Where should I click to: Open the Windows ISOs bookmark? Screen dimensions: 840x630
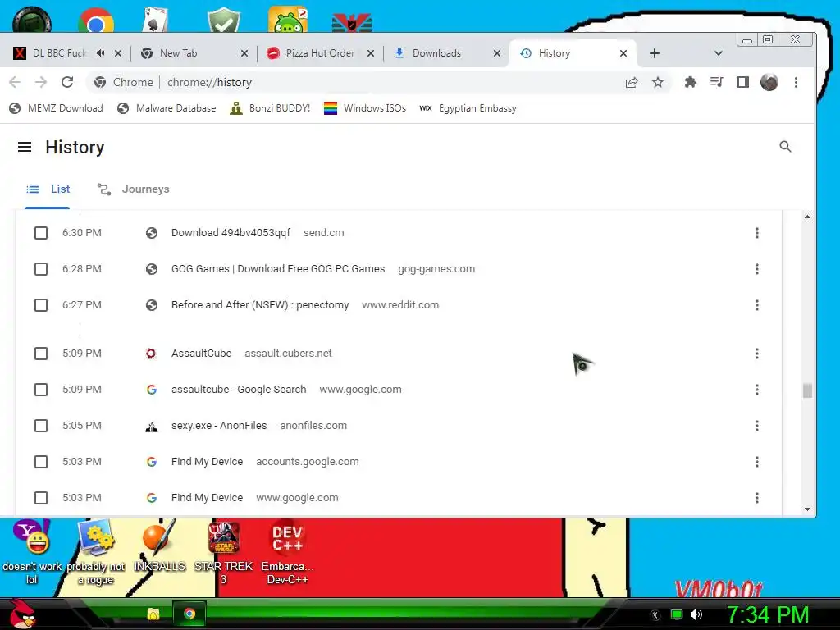coord(365,108)
